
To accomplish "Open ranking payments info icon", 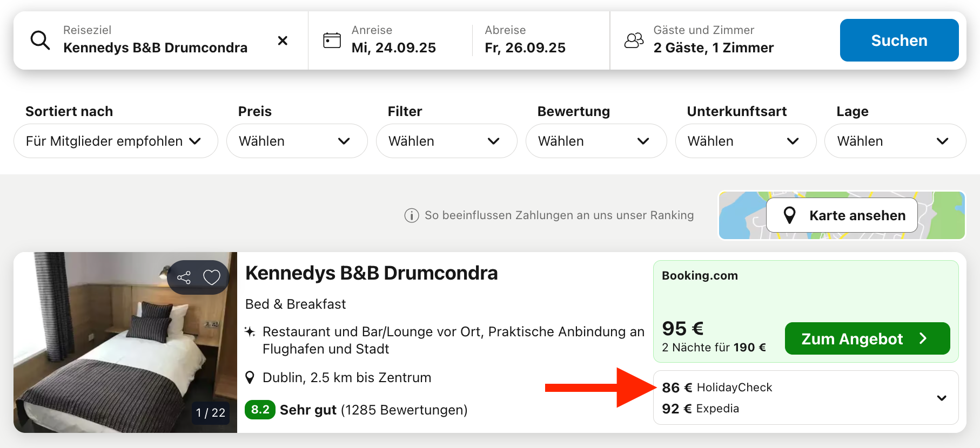I will click(412, 215).
